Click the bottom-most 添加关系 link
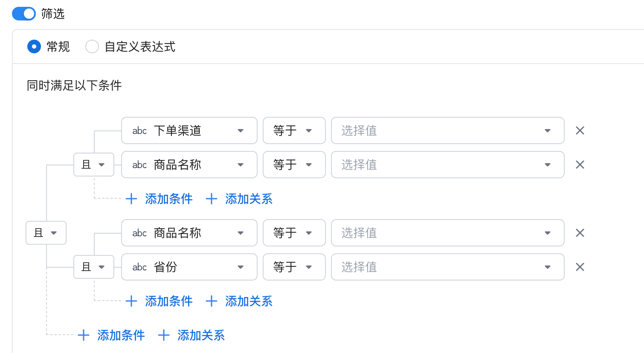 click(x=201, y=335)
